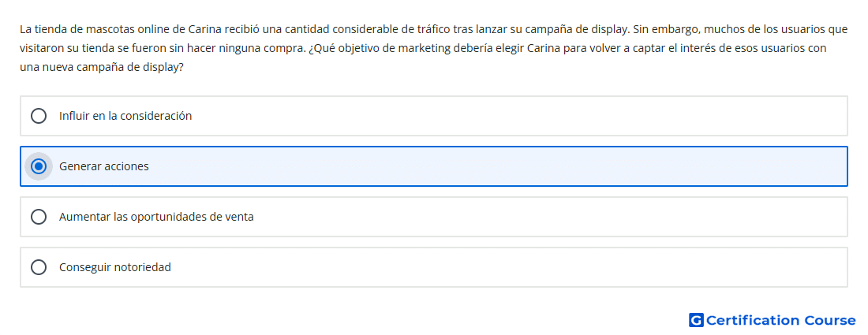Click the word 'Course' in the watermark

tap(830, 321)
